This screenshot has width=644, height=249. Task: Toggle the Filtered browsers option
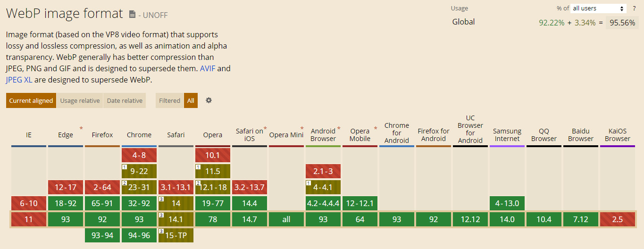(x=169, y=100)
